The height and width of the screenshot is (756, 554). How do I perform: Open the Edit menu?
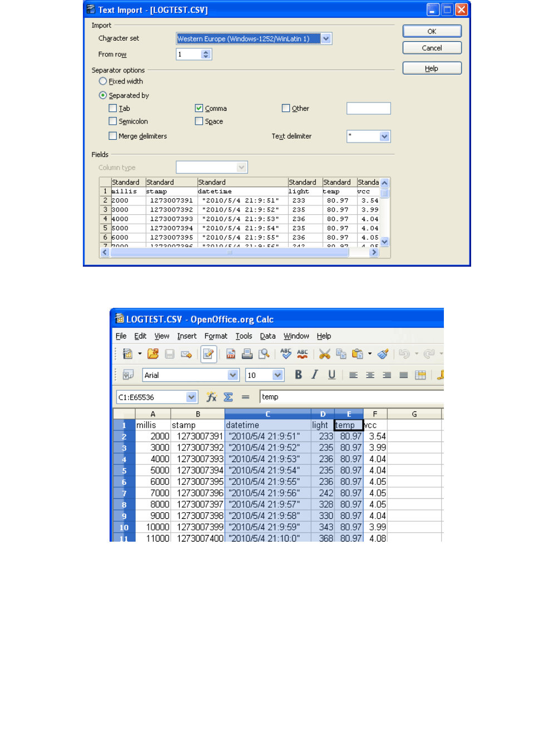point(140,336)
